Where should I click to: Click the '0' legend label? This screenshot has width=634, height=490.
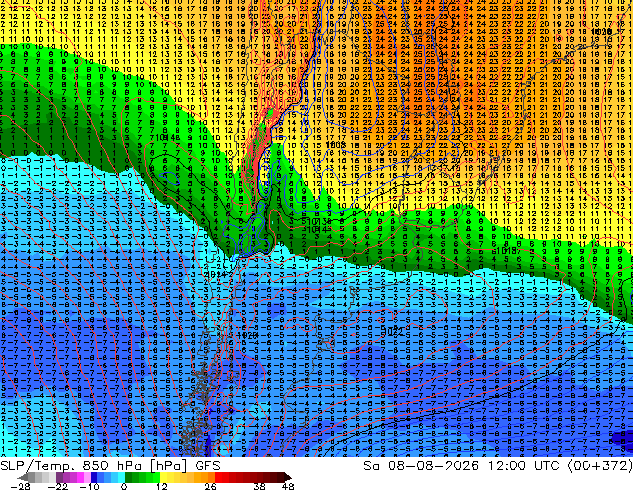click(124, 486)
